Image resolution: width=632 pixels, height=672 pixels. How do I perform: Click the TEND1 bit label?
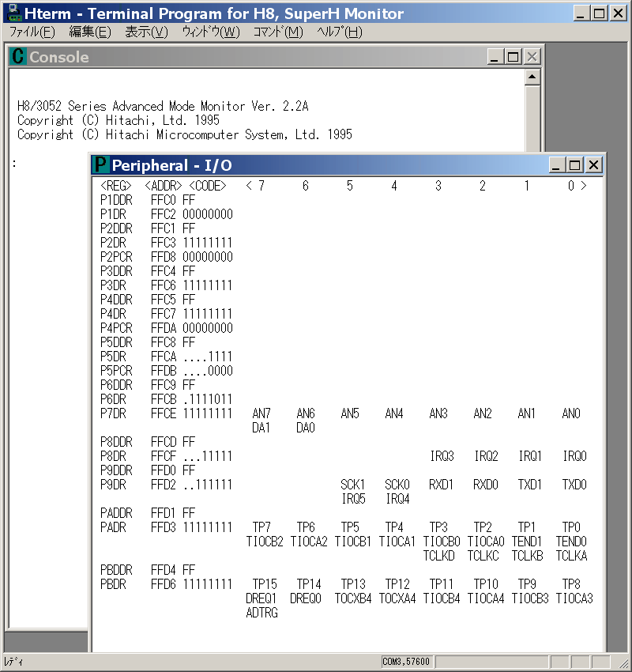click(x=527, y=542)
